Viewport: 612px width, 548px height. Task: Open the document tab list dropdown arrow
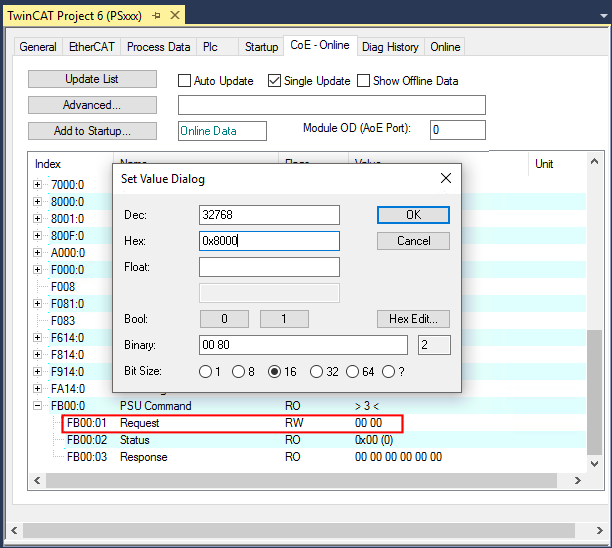pos(603,16)
